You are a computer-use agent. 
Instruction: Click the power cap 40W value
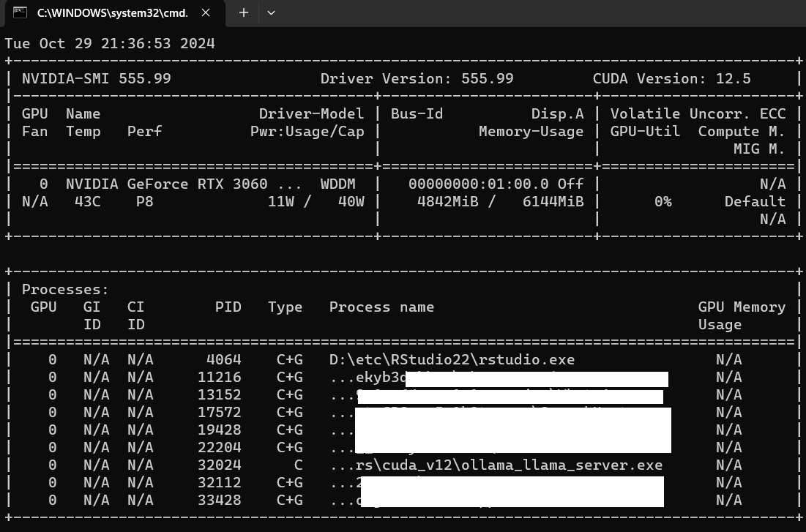point(351,201)
